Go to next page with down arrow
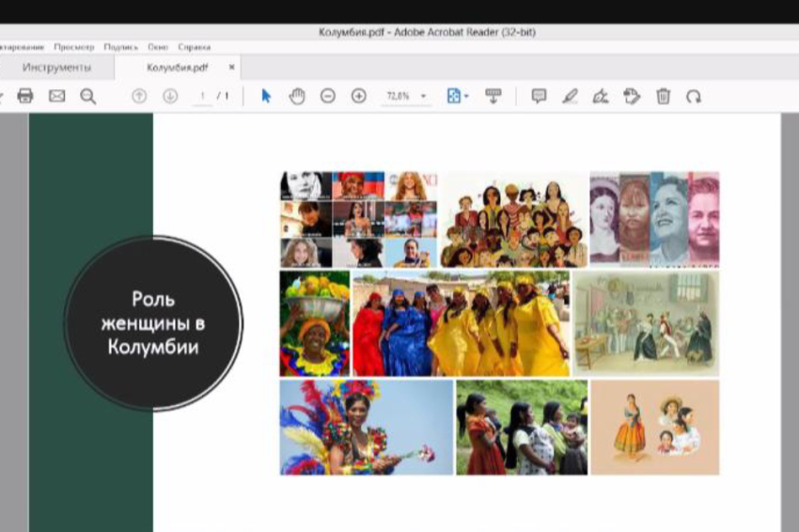This screenshot has height=532, width=799. pos(170,96)
